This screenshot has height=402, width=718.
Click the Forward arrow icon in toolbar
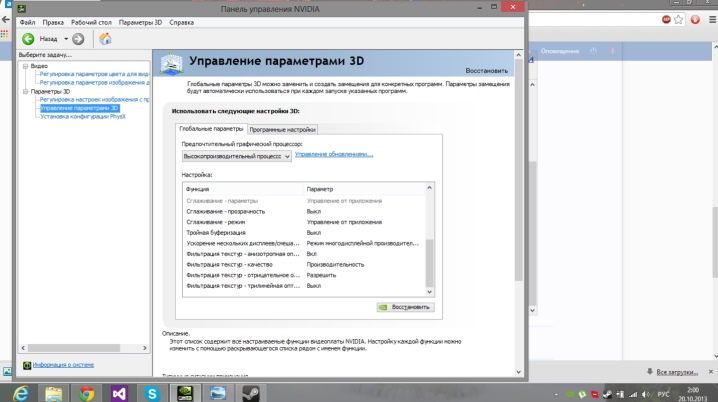78,39
